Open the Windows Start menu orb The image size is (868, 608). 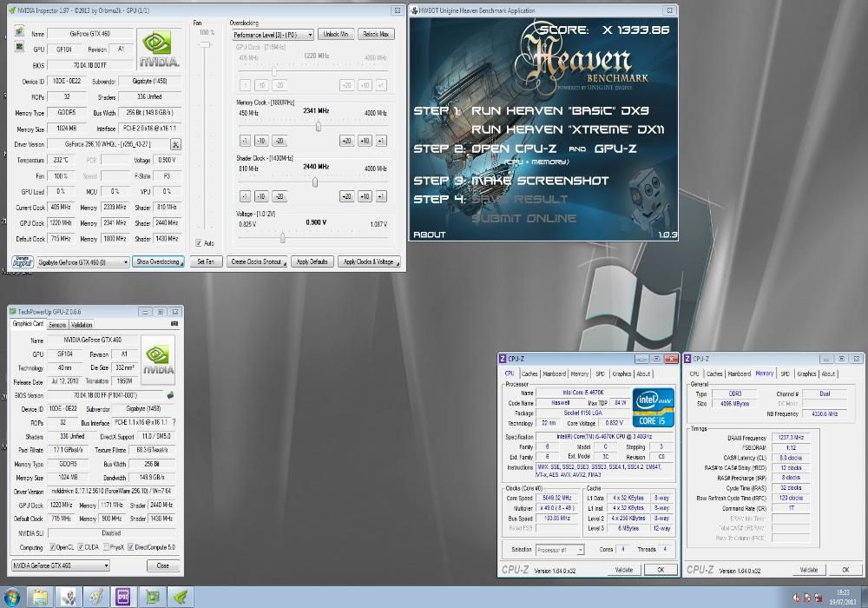tap(11, 597)
